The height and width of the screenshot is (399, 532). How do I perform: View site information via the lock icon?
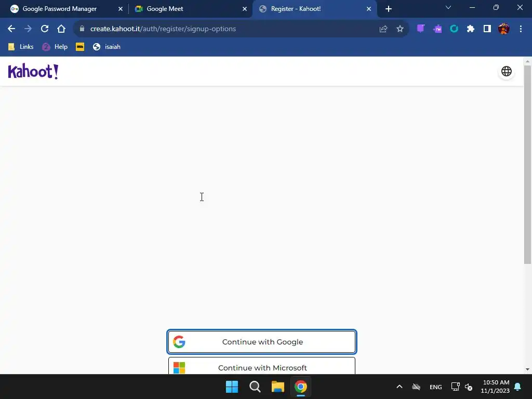(82, 29)
